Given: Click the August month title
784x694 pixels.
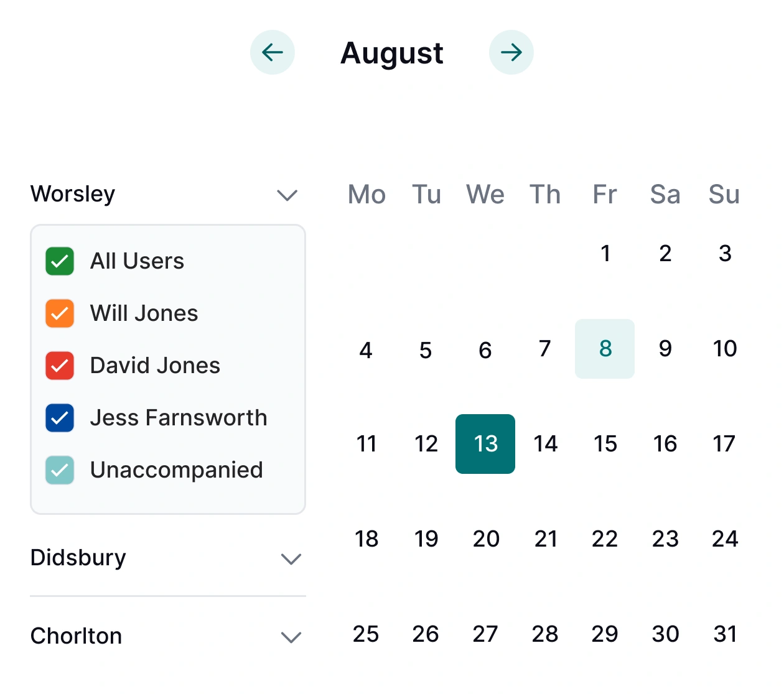Looking at the screenshot, I should (391, 52).
